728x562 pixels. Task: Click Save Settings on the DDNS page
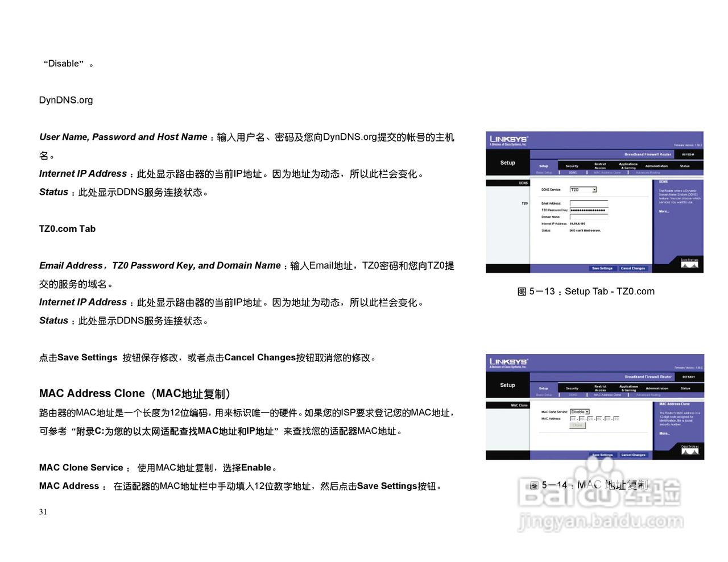(603, 268)
